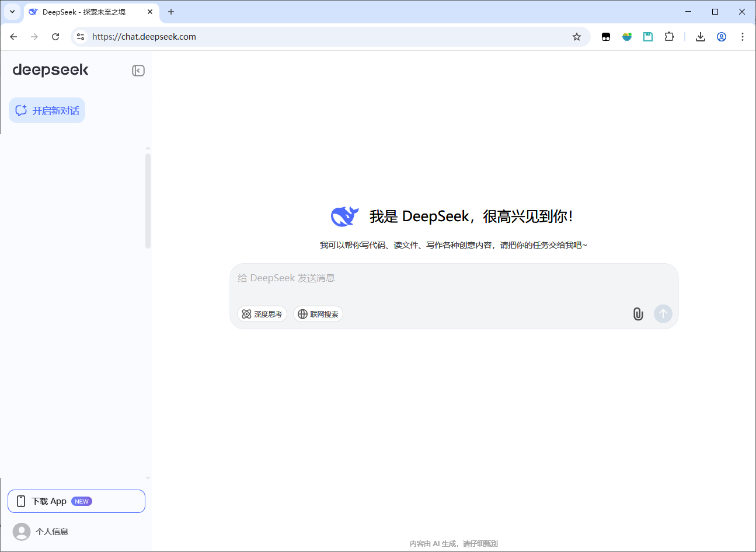Select the DeepSeek browser tab
This screenshot has width=756, height=552.
pyautogui.click(x=85, y=12)
